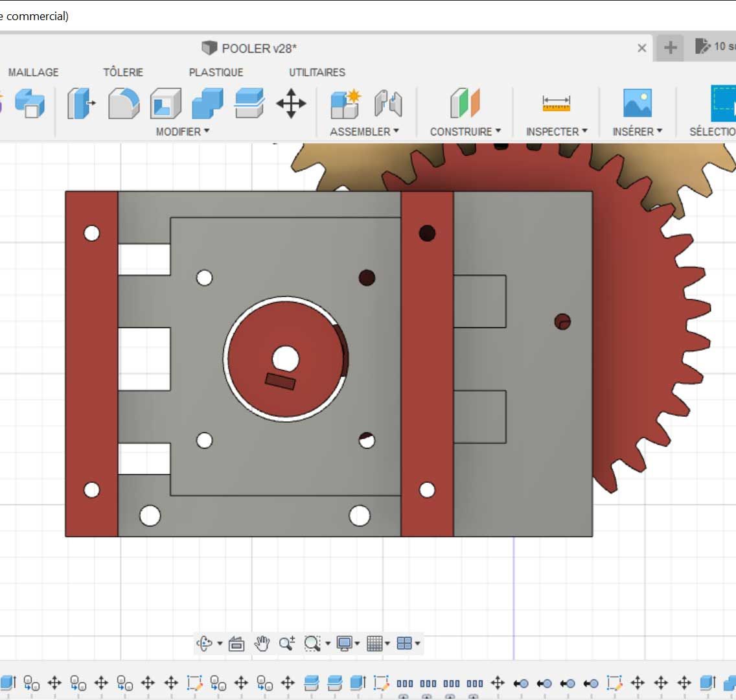This screenshot has height=700, width=736.
Task: Switch to the TÔLERIE tab
Action: click(x=123, y=72)
